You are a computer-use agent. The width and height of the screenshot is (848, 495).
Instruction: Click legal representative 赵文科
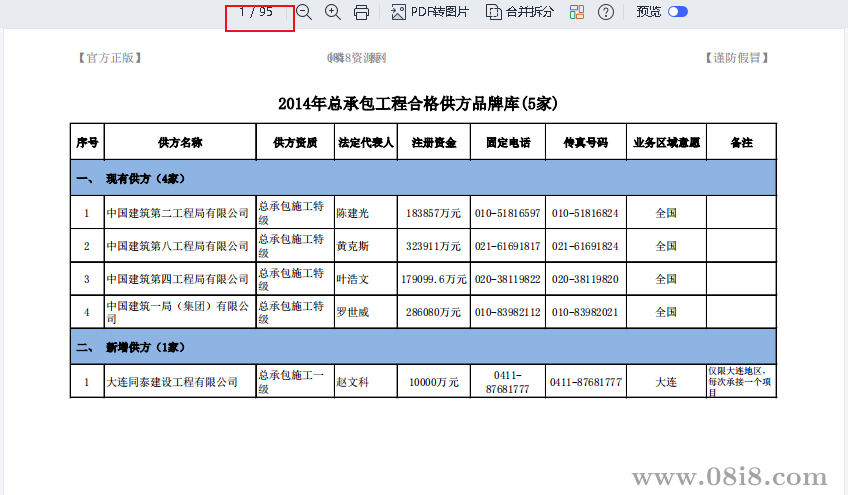pos(353,382)
